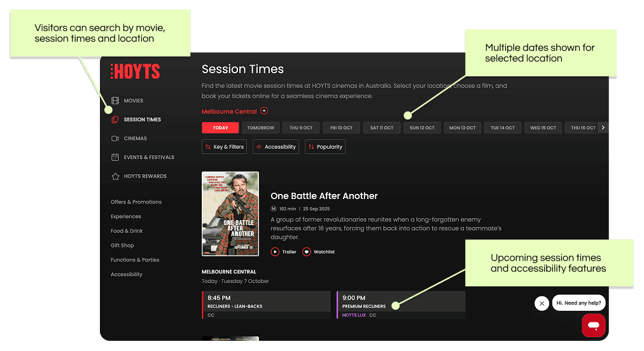Book the 8:45 PM session
This screenshot has width=644, height=351.
pyautogui.click(x=266, y=305)
